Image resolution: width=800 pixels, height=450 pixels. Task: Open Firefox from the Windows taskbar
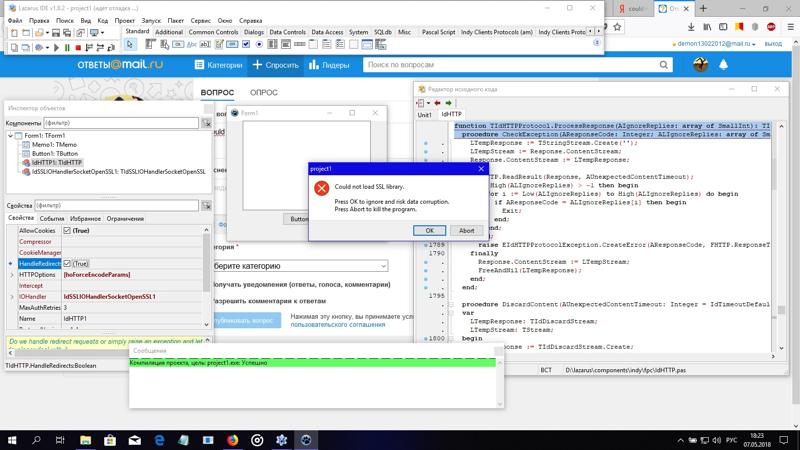tap(232, 438)
